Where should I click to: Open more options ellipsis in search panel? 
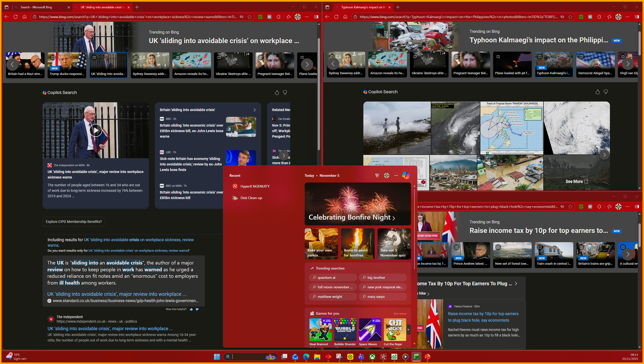click(x=396, y=175)
